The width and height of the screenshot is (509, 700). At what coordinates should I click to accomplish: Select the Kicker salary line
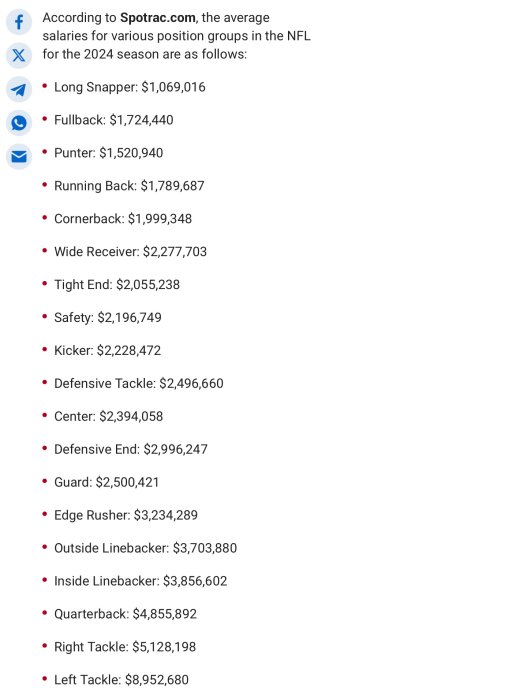[x=107, y=350]
